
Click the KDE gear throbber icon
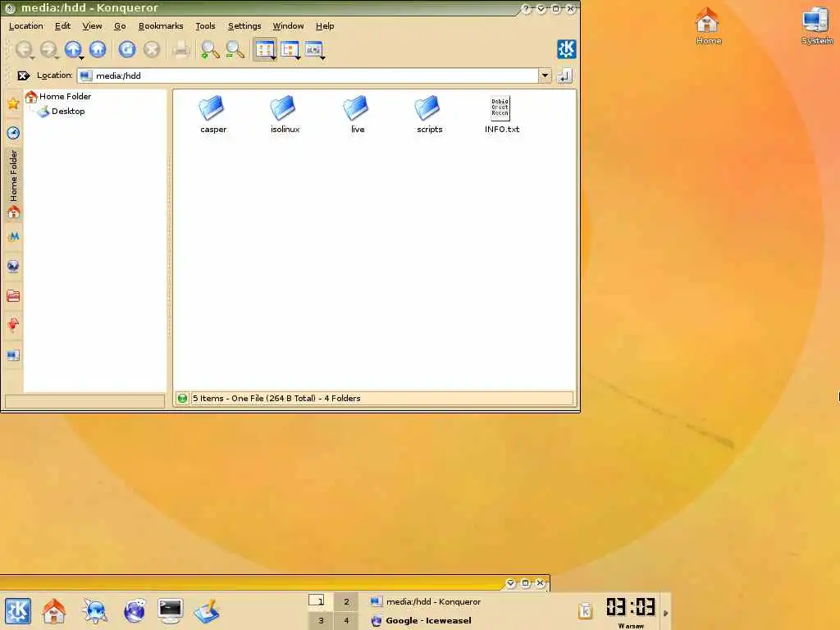566,49
